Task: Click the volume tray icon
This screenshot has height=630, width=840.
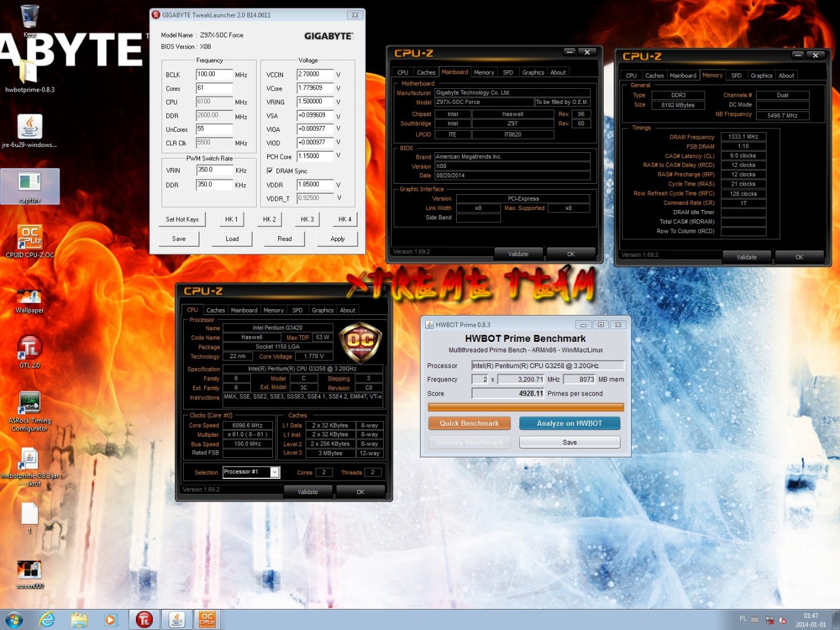Action: tap(783, 620)
